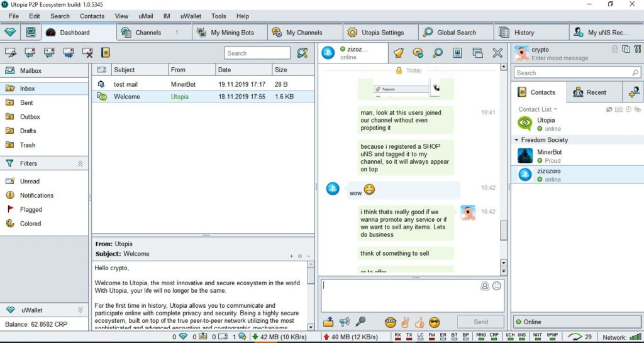Click the bell notification icon in chat
The width and height of the screenshot is (644, 343).
398,53
